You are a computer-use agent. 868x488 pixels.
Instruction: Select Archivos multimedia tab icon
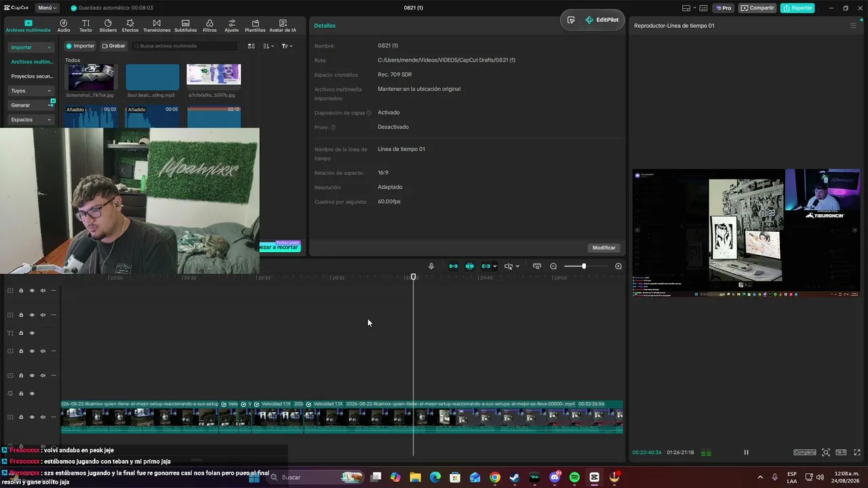28,26
